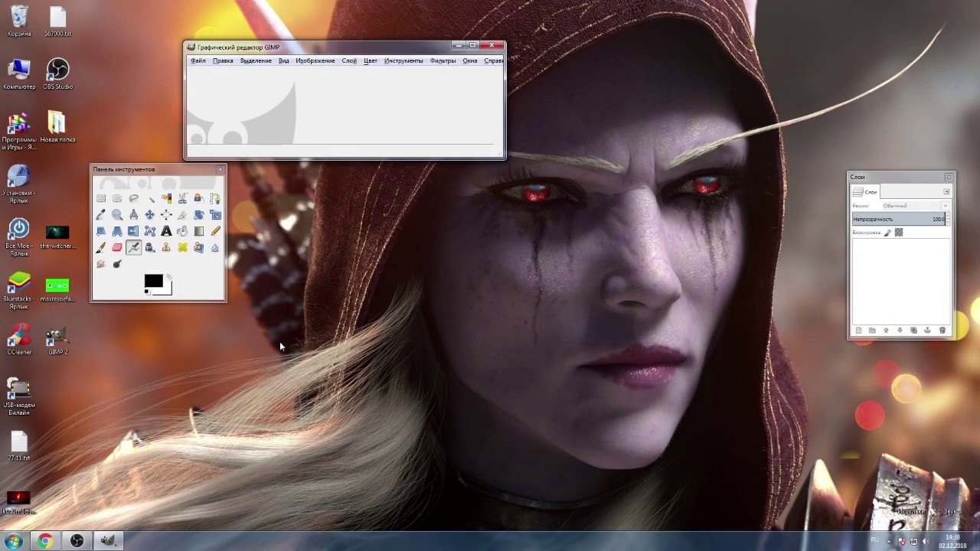980x551 pixels.
Task: Select the Blur/Sharpen droplet tool
Action: point(215,248)
